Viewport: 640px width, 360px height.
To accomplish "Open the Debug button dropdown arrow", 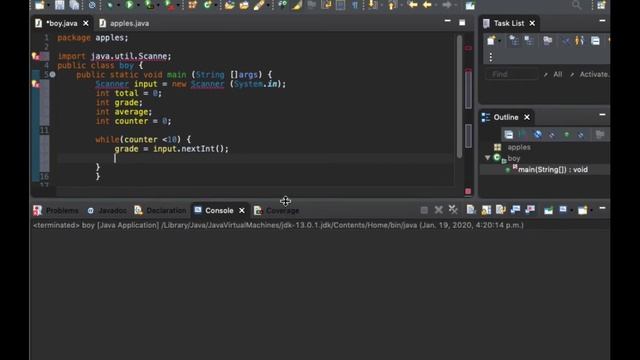I will 118,5.
